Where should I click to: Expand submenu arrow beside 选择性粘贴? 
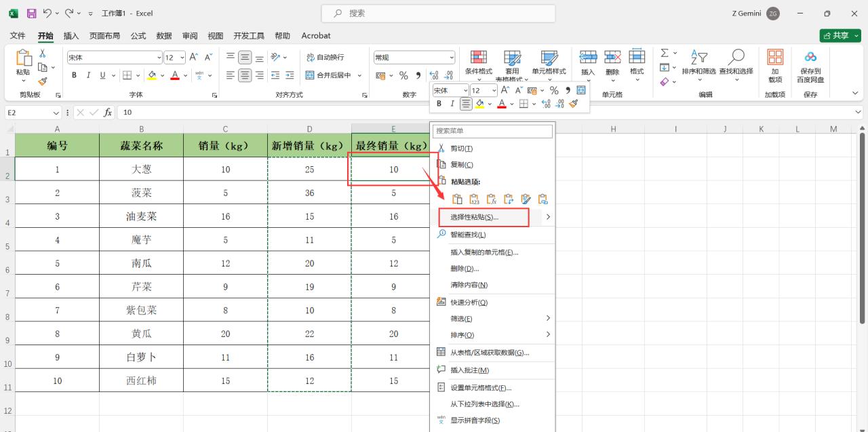(548, 217)
